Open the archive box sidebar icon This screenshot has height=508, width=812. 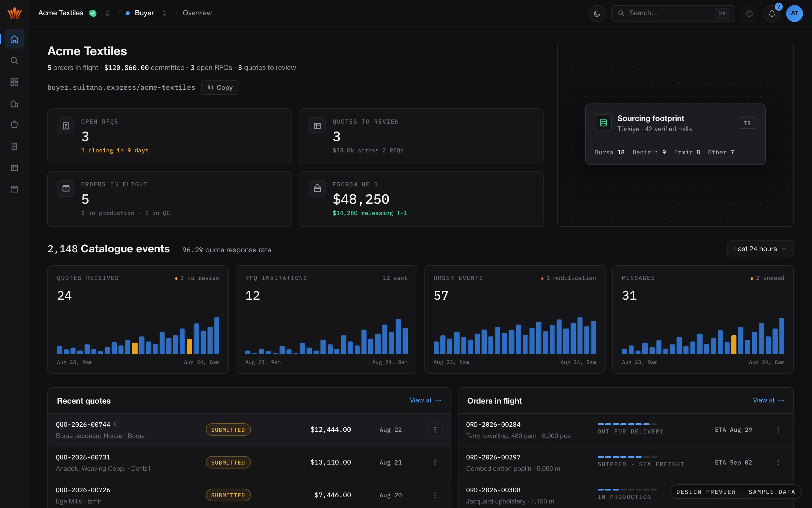pos(14,189)
